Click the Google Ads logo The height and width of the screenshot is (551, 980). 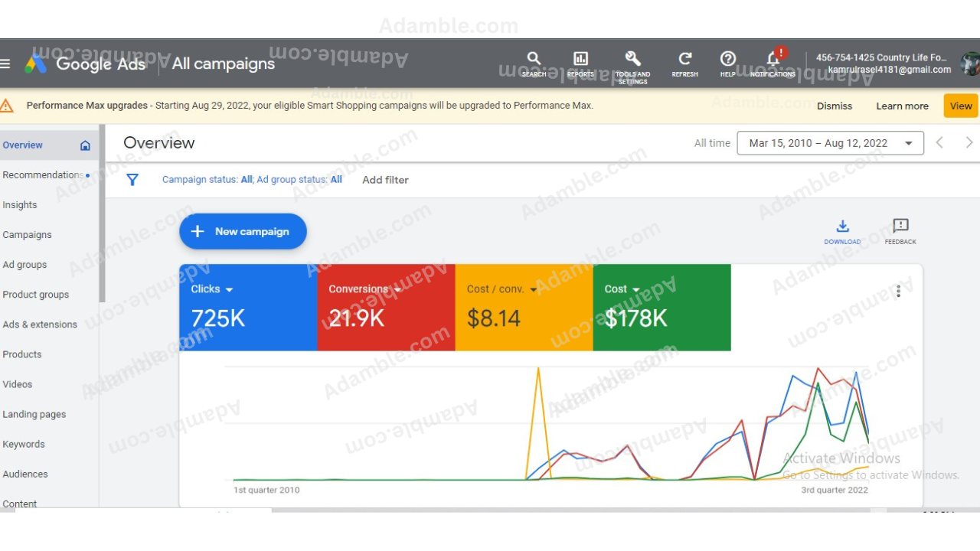coord(85,64)
